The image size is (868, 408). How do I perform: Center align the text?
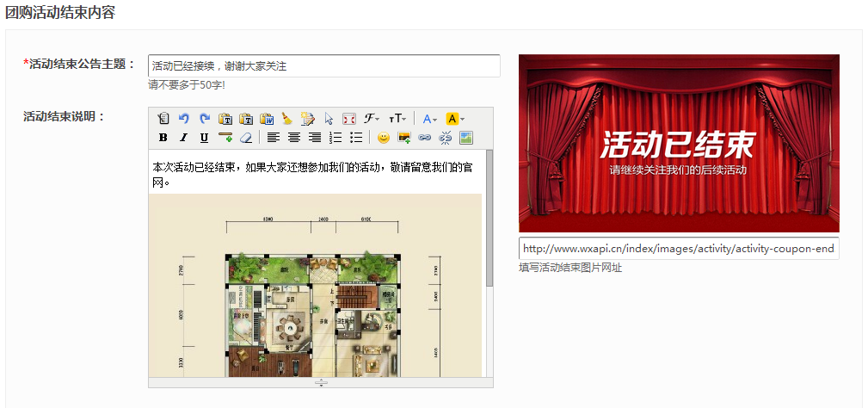click(x=294, y=138)
